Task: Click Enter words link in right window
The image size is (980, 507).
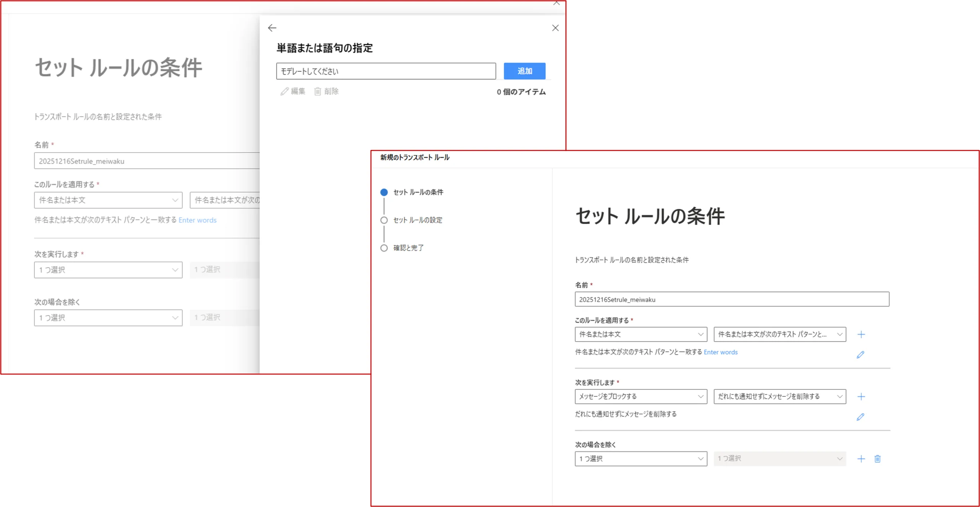Action: pos(720,352)
